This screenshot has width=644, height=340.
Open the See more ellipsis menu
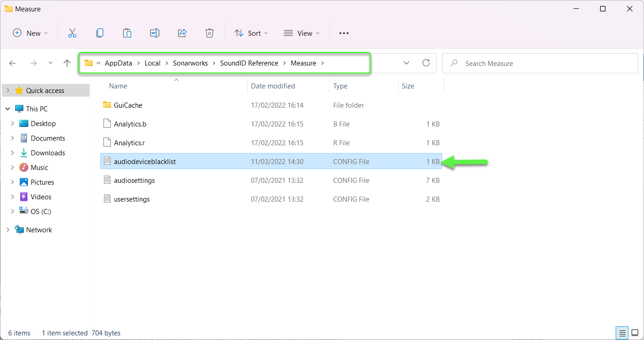tap(344, 33)
